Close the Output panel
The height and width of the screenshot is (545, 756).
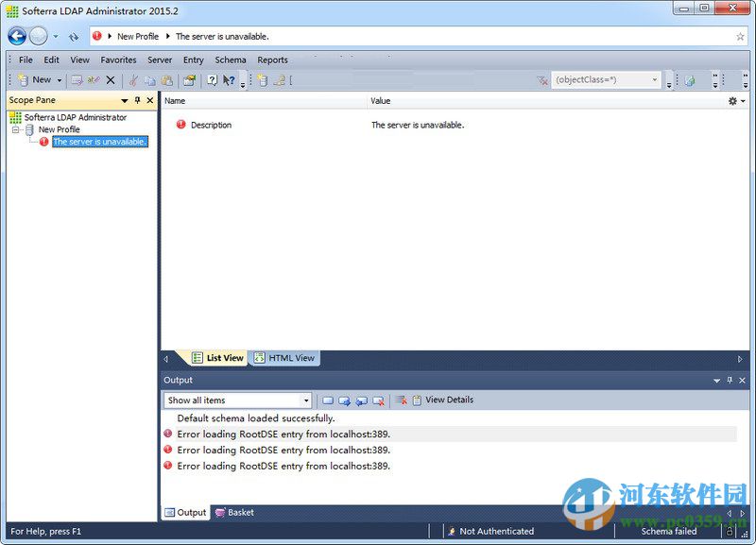[x=742, y=381]
